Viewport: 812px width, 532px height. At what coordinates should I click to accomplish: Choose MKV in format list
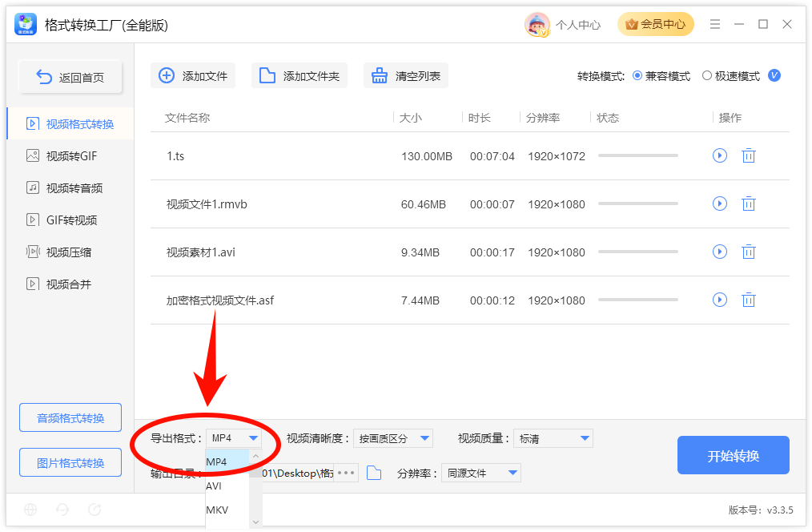click(x=227, y=510)
